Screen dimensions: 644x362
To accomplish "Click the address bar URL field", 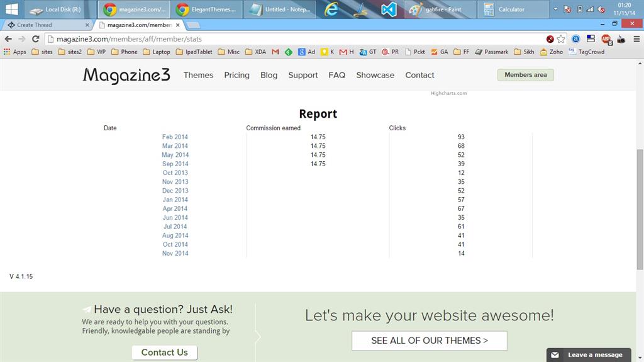I will 296,39.
